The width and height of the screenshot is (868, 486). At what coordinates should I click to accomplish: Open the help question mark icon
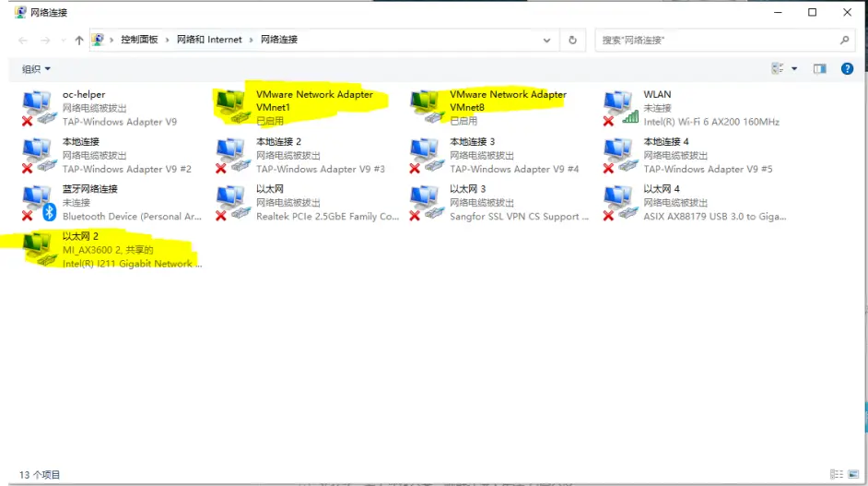[x=847, y=68]
